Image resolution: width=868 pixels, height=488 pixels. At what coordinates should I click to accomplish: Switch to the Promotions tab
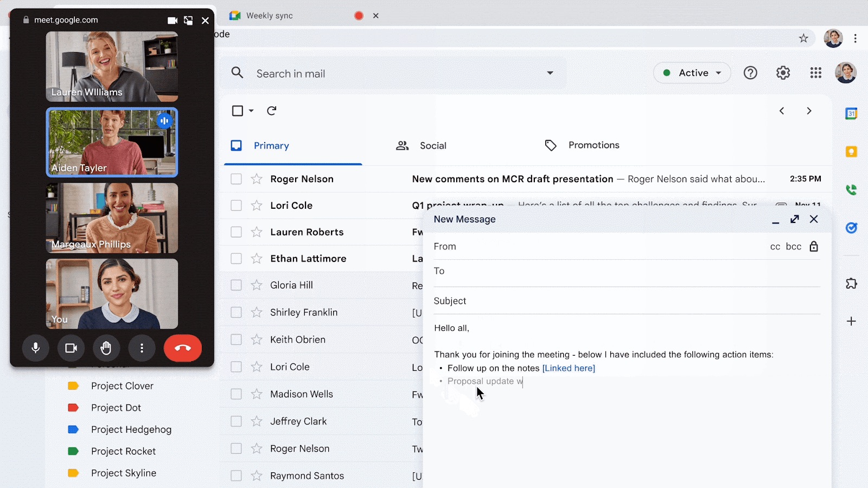coord(593,145)
